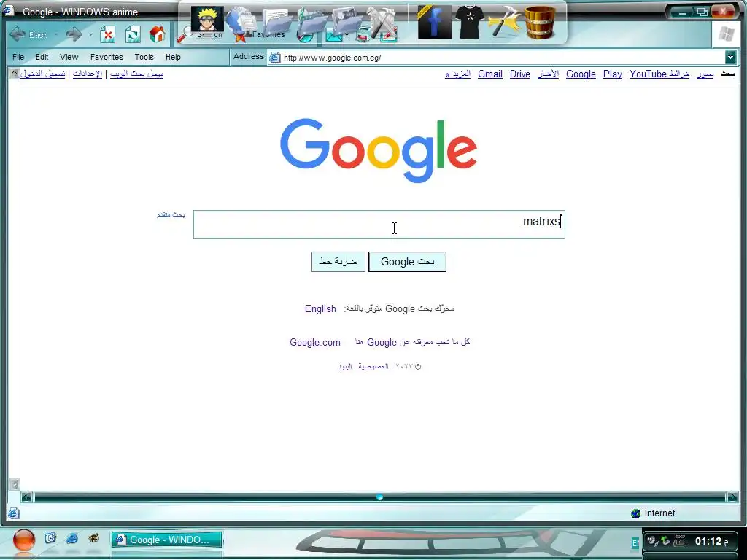Switch language via the English link
Image resolution: width=747 pixels, height=560 pixels.
[x=321, y=308]
